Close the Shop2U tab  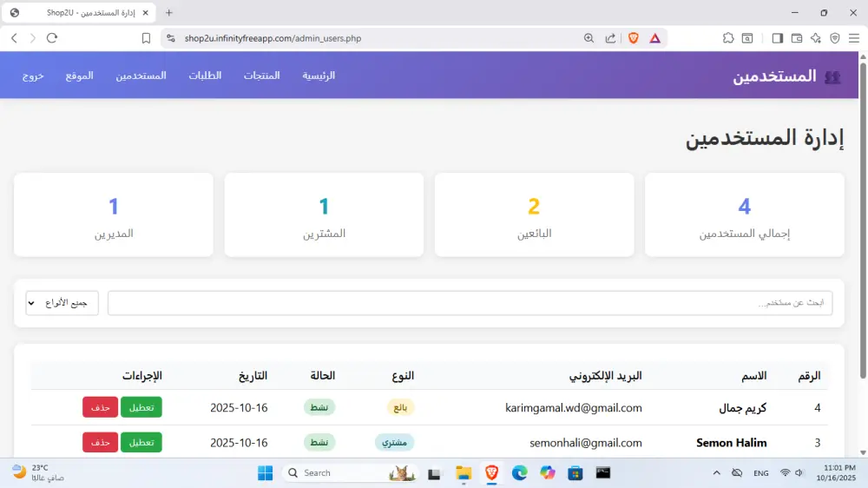coord(145,13)
